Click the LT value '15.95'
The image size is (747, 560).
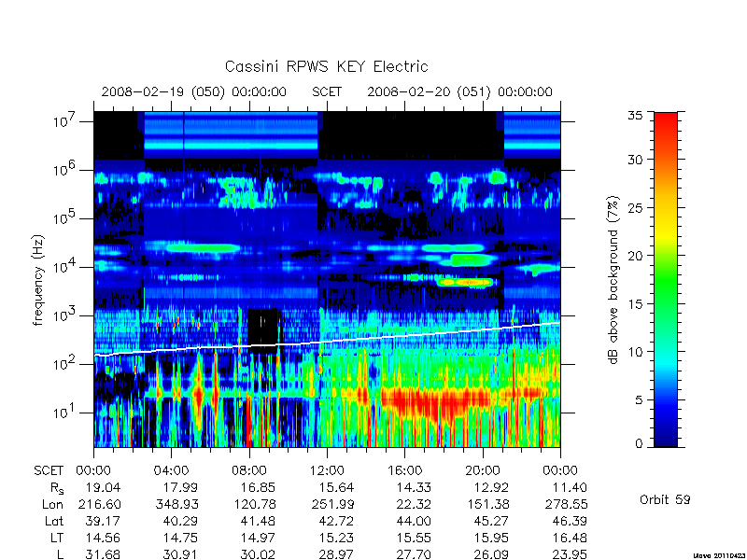pos(491,539)
